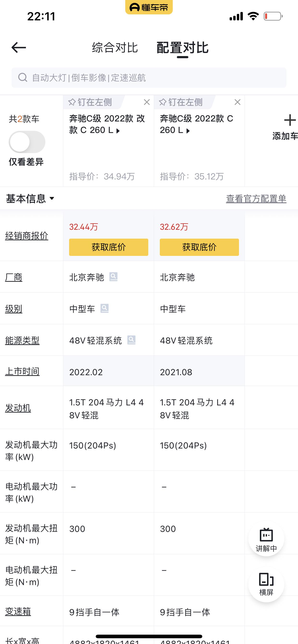
Task: Tap the back arrow icon
Action: [19, 47]
